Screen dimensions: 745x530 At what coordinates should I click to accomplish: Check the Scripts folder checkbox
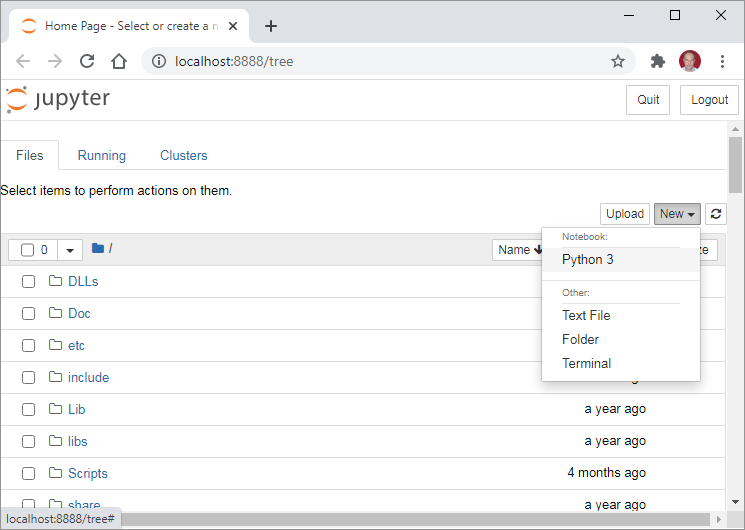click(29, 473)
